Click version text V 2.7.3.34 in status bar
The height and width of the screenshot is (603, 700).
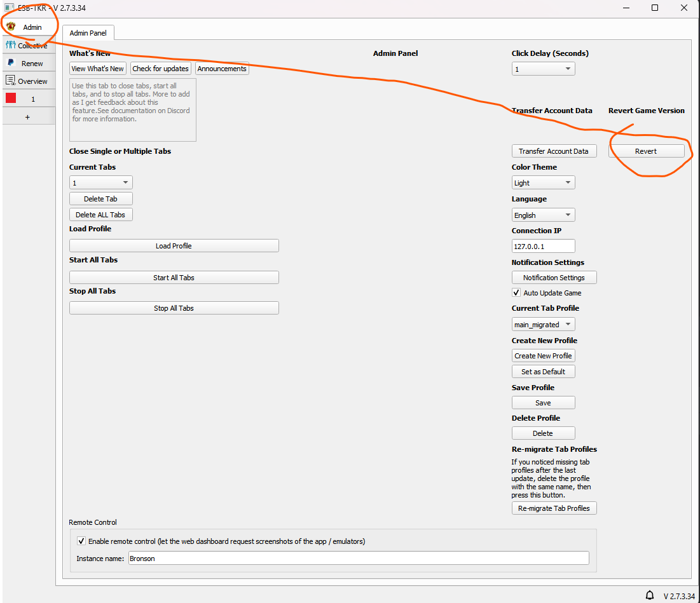(x=678, y=596)
